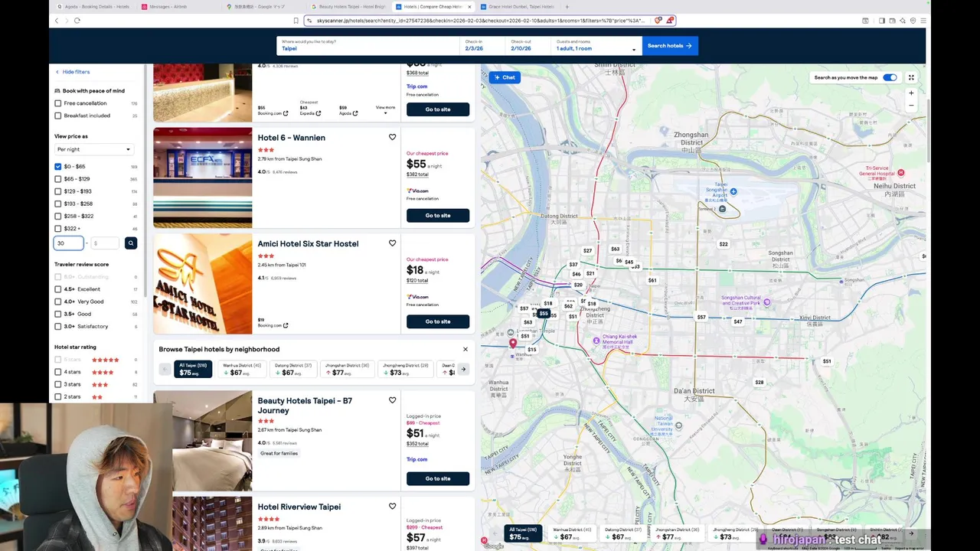The width and height of the screenshot is (980, 551).
Task: Heart the Beauty Hotels Taipei - B7 Journey listing
Action: (x=392, y=400)
